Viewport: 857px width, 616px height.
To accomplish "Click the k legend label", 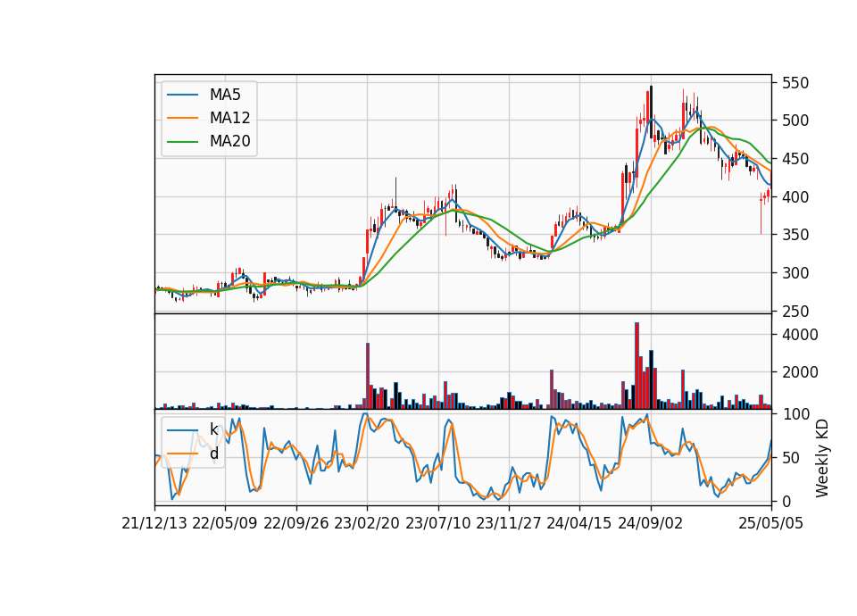I will [x=213, y=429].
